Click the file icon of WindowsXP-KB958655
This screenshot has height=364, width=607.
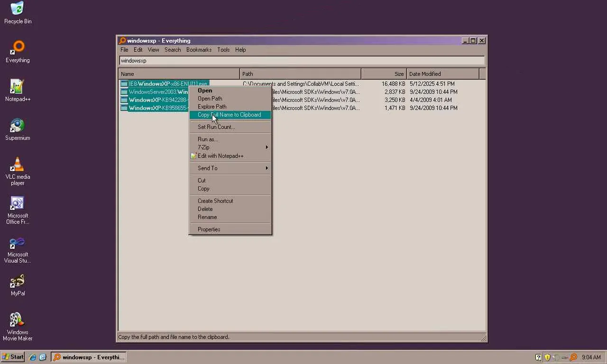click(x=124, y=108)
